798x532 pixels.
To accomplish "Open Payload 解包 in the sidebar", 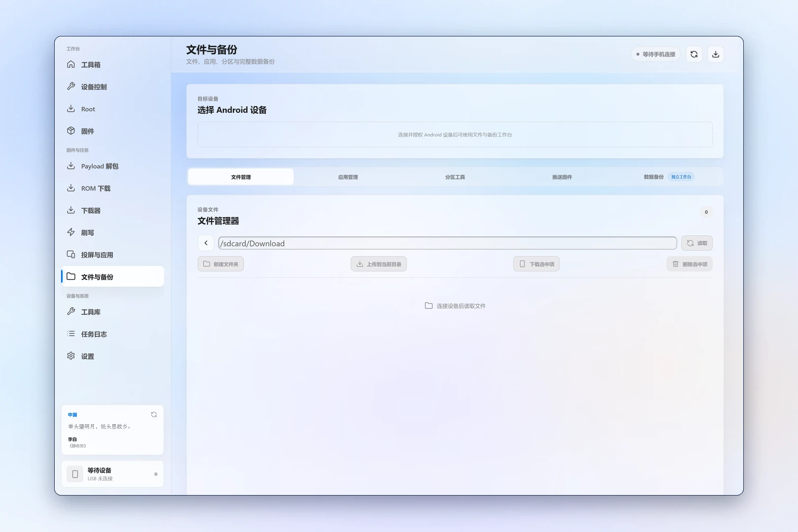I will [112, 166].
